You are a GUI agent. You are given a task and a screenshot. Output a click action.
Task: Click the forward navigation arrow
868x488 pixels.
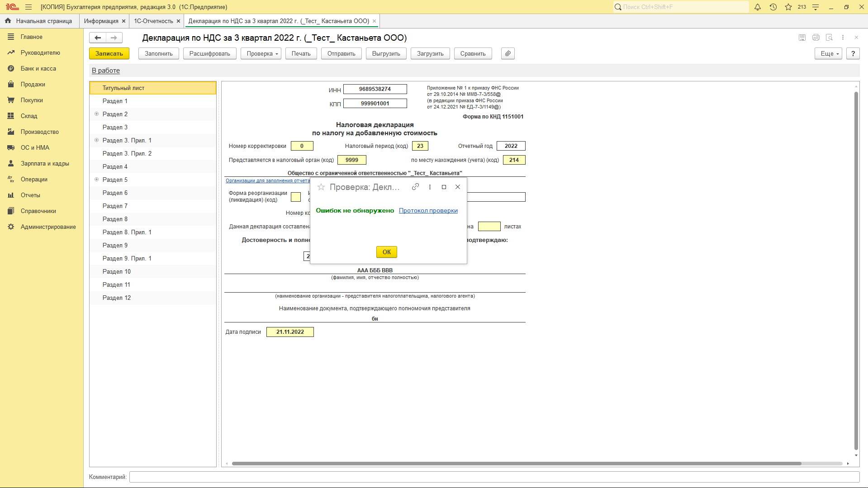pos(114,38)
